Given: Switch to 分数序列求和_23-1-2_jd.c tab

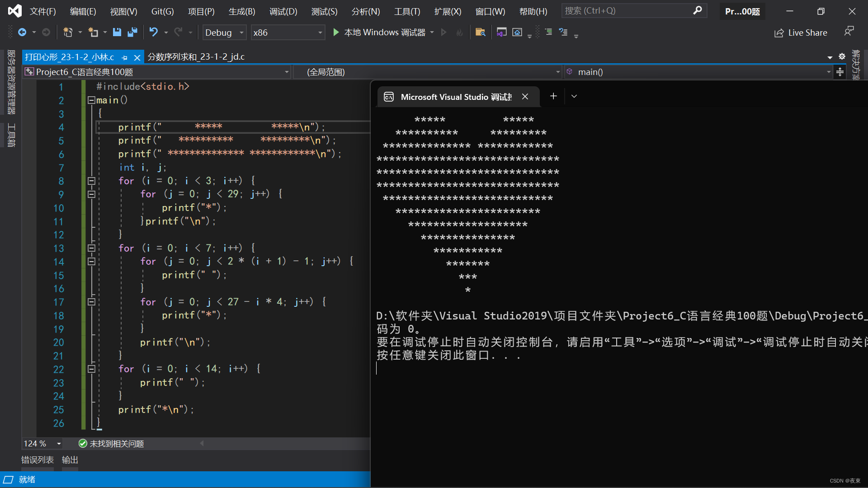Looking at the screenshot, I should pos(196,57).
